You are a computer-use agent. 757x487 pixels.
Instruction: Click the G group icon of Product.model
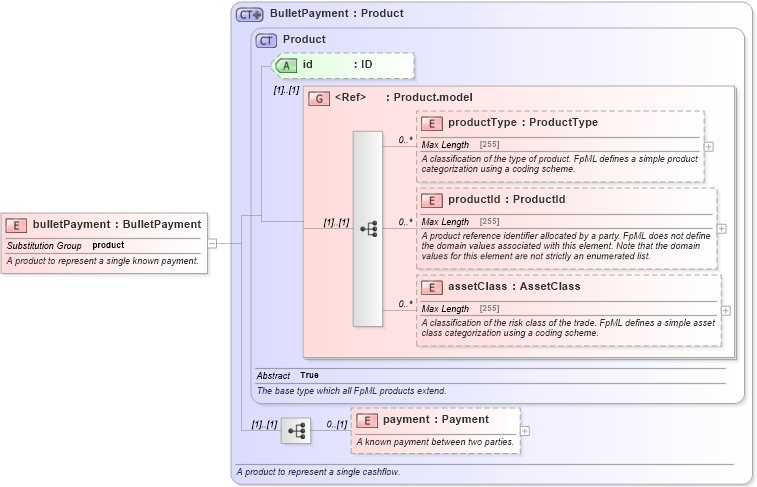(319, 98)
